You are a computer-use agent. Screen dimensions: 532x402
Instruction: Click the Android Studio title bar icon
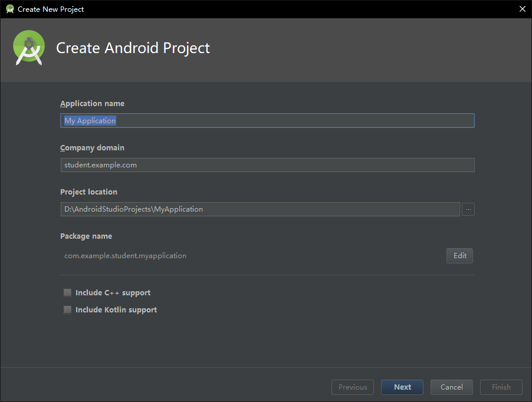tap(10, 9)
